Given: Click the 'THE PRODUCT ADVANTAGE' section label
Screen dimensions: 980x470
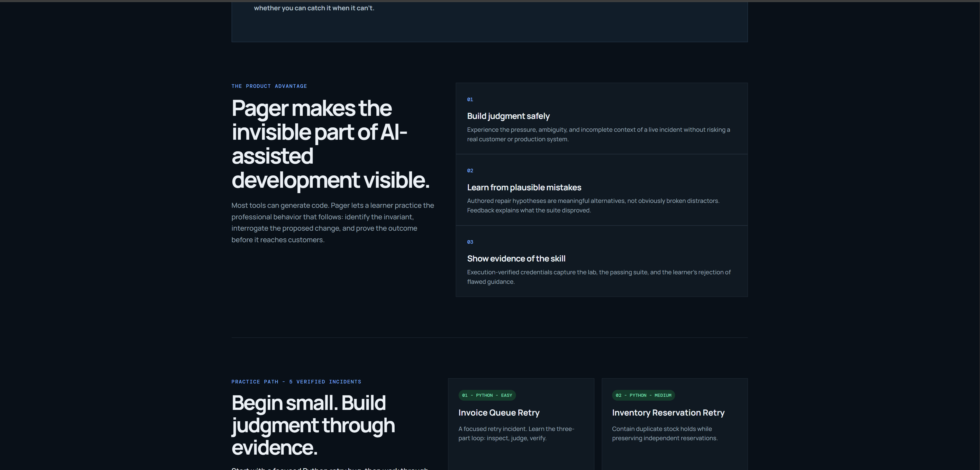Looking at the screenshot, I should [269, 86].
